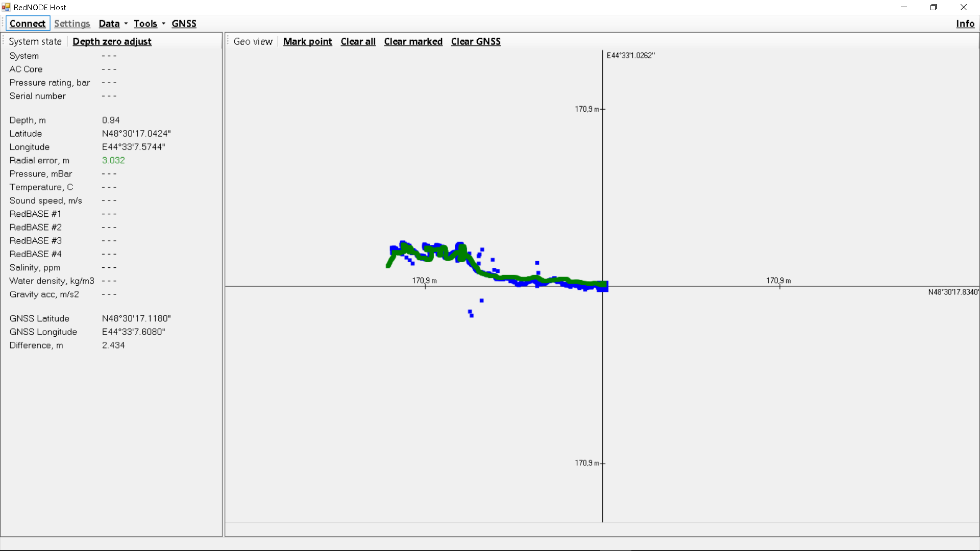Click Clear GNSS button
980x551 pixels.
click(476, 41)
